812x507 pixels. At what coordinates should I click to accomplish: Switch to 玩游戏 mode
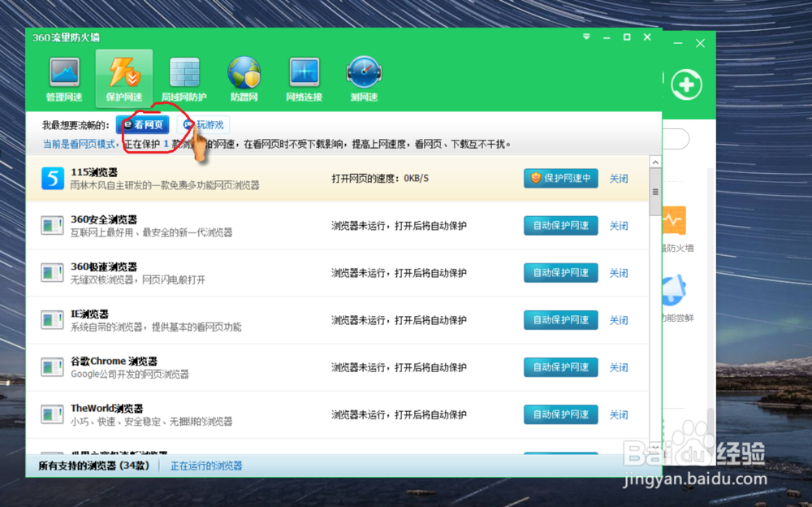pos(204,125)
